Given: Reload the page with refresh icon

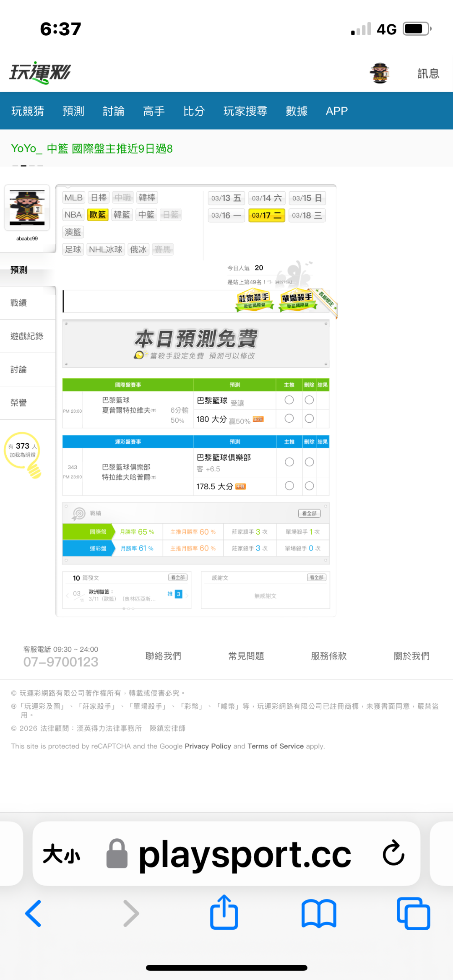Looking at the screenshot, I should click(393, 853).
